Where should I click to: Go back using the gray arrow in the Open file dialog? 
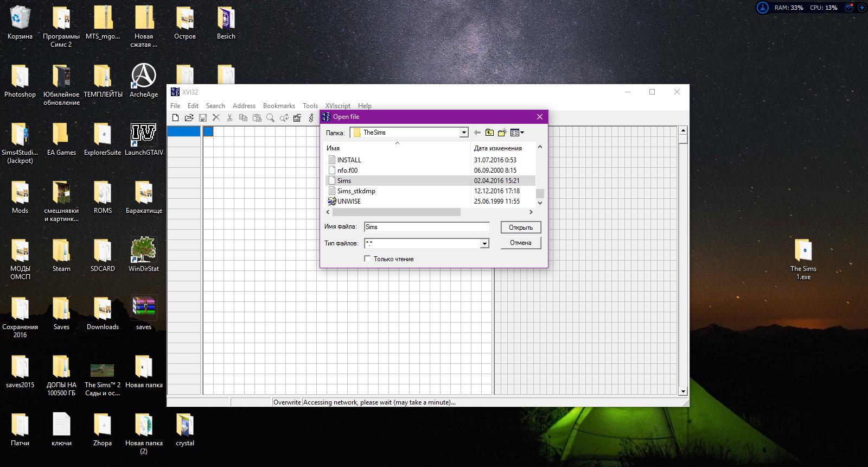(477, 132)
